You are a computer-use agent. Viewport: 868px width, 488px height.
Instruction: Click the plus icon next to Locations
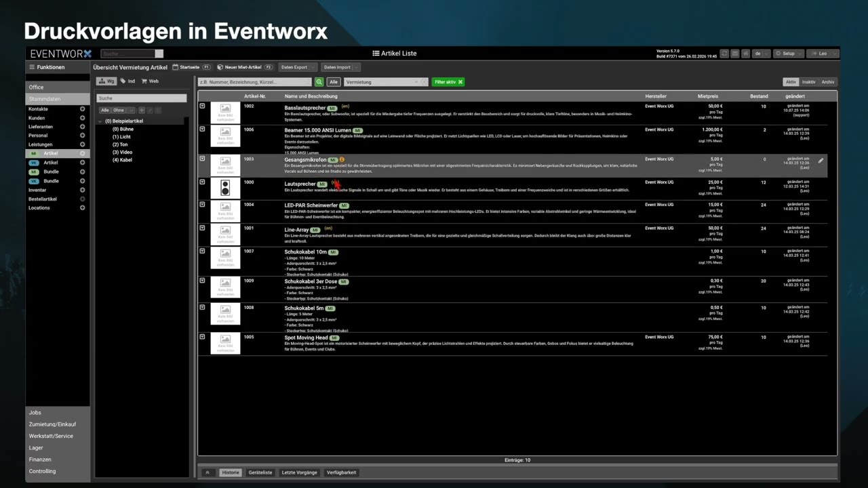click(83, 208)
